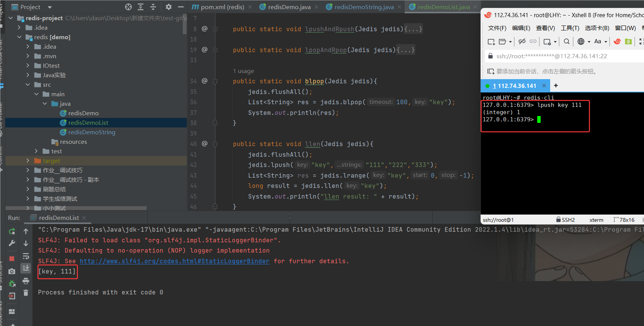
Task: Click Xshell add-session arrow button
Action: click(491, 71)
